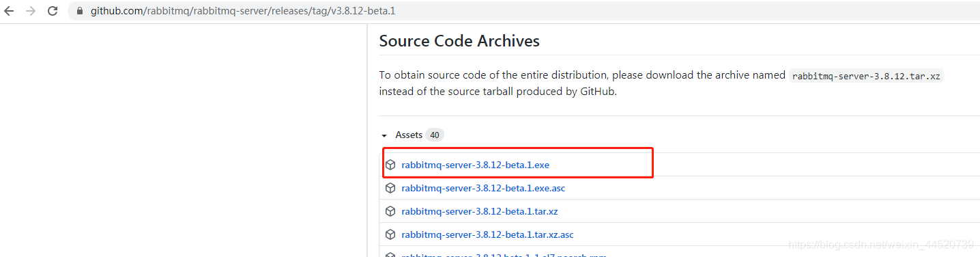The width and height of the screenshot is (980, 257).
Task: Download rabbitmq-server-3.8.12-beta.1.tar.xz
Action: click(480, 211)
